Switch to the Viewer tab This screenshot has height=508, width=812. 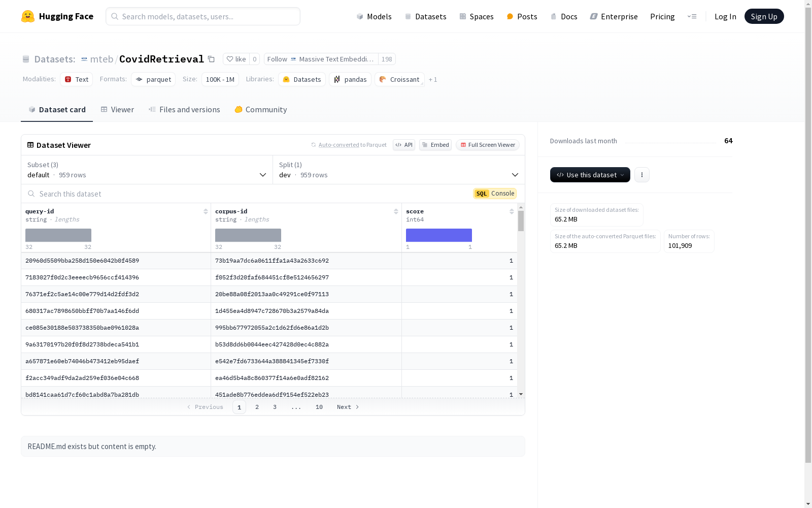(x=117, y=110)
